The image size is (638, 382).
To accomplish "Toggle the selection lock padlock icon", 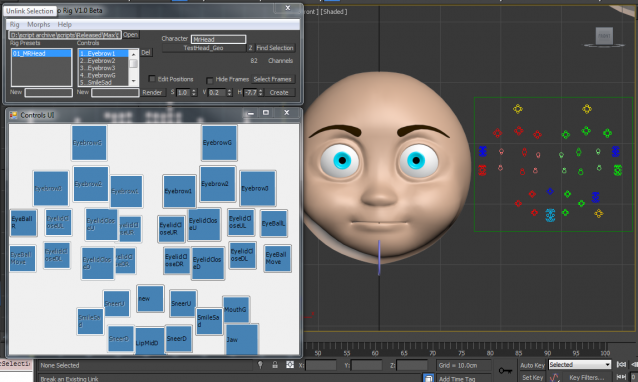I will point(275,365).
